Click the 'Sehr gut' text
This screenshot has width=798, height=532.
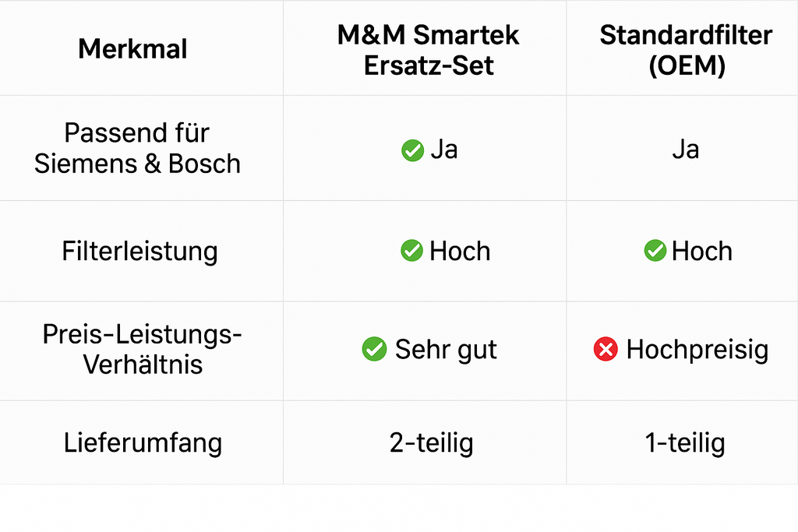click(446, 350)
